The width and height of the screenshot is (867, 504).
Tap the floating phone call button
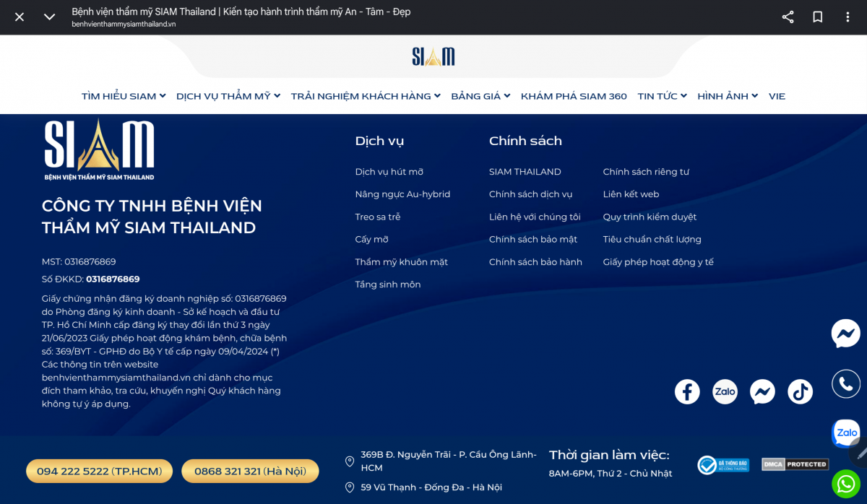846,383
